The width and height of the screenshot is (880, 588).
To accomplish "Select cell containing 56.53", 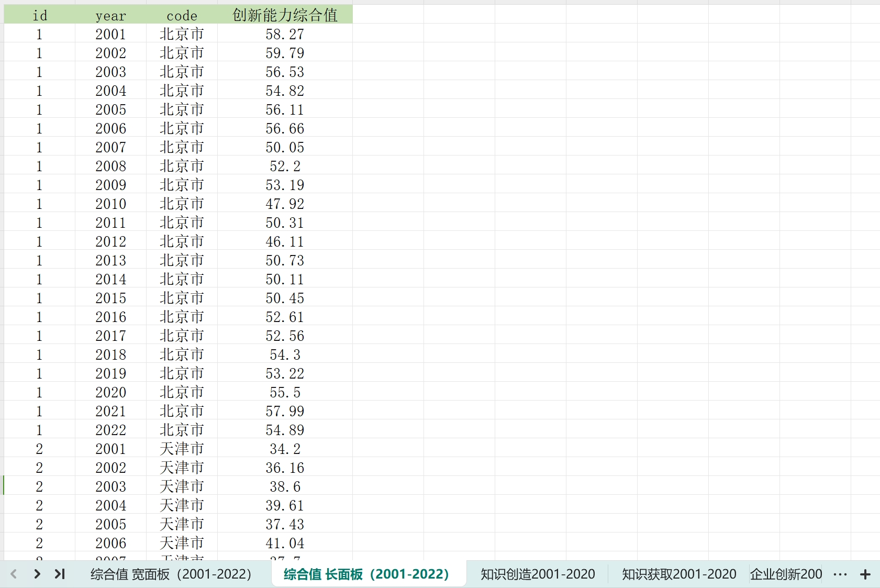I will 285,72.
